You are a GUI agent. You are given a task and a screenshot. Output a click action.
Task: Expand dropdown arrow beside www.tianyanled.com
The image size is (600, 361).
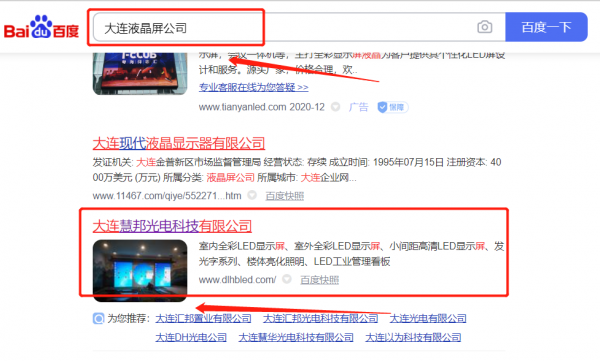(x=336, y=107)
